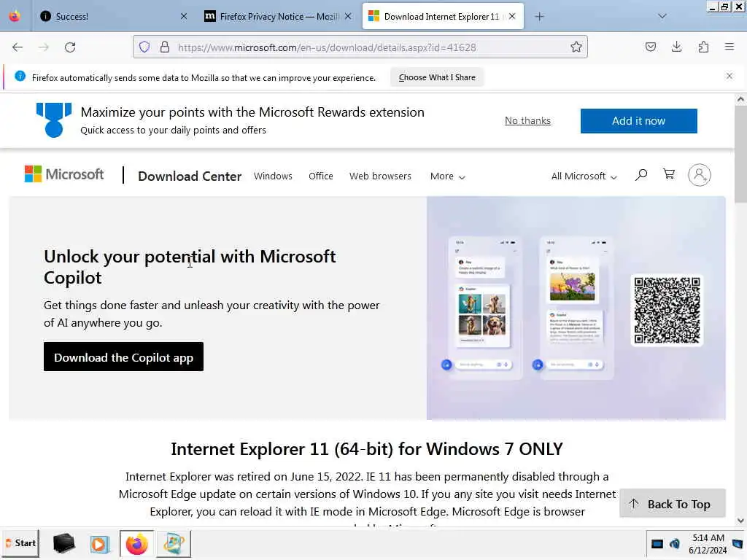Switch to the Success! tab
Screen dimensions: 747x560
click(x=112, y=16)
